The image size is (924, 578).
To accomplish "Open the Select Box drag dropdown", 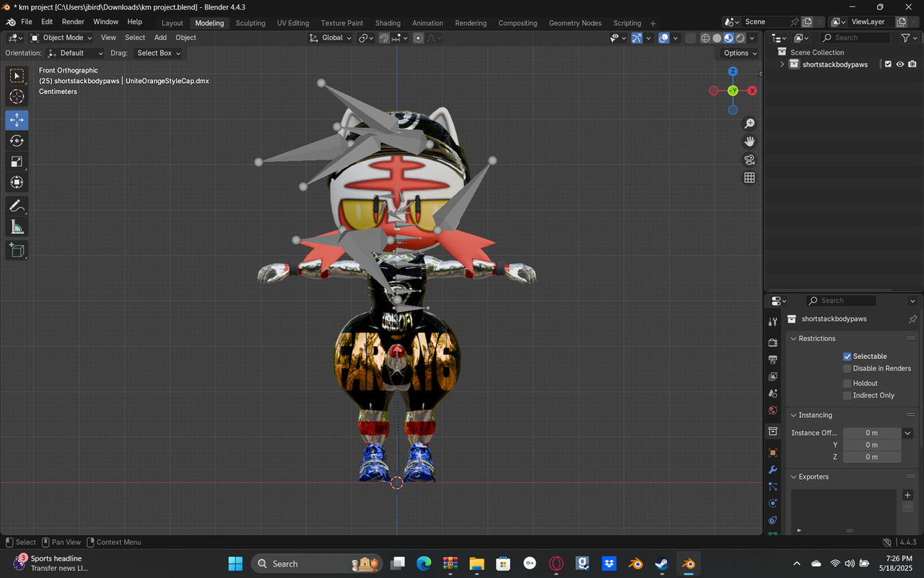I will pyautogui.click(x=159, y=53).
